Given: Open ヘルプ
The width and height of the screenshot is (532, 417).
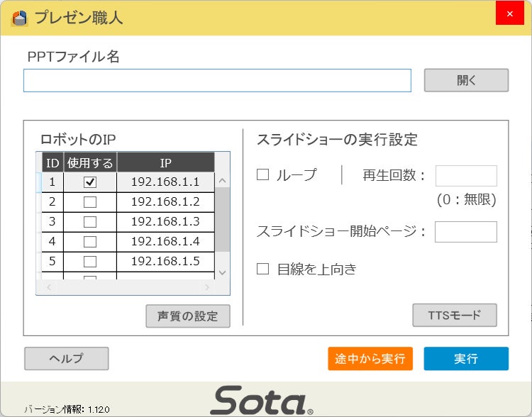Looking at the screenshot, I should coord(67,358).
